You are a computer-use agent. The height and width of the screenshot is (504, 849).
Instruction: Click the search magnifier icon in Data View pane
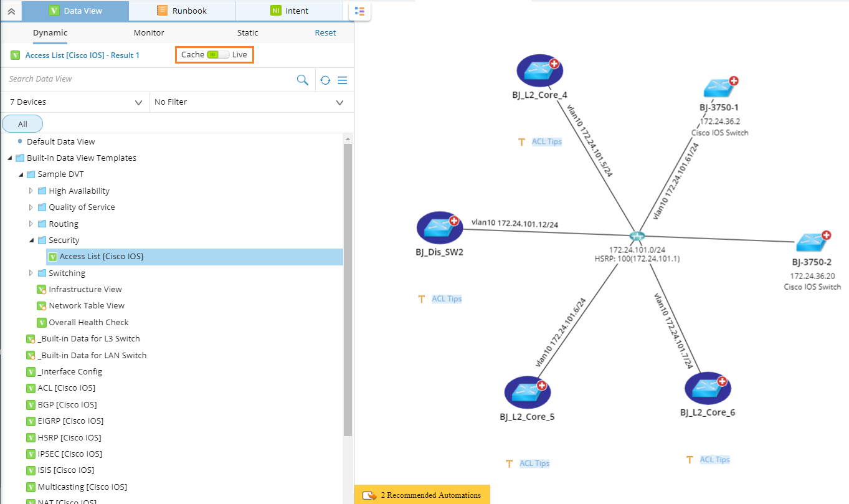coord(303,80)
